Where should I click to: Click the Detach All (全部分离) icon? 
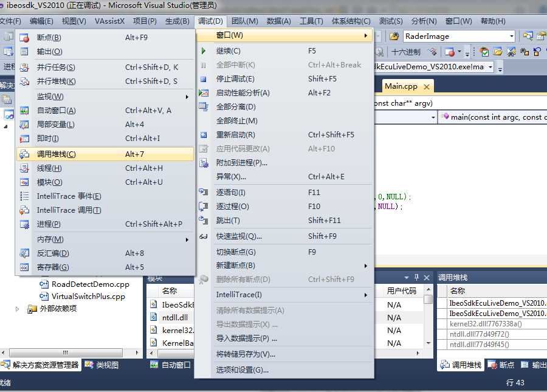(204, 107)
